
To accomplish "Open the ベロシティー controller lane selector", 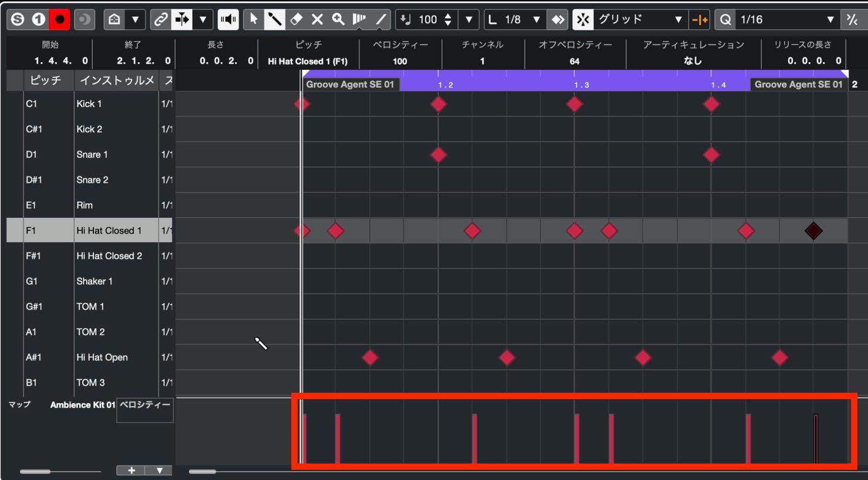I will click(145, 410).
